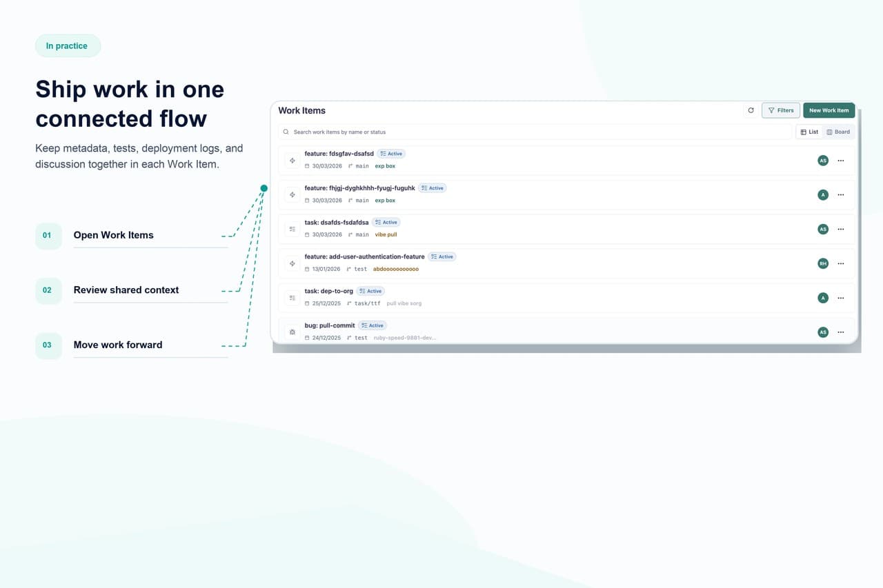This screenshot has height=588, width=883.
Task: Click the checklist icon for task: dep-to-org
Action: point(292,298)
